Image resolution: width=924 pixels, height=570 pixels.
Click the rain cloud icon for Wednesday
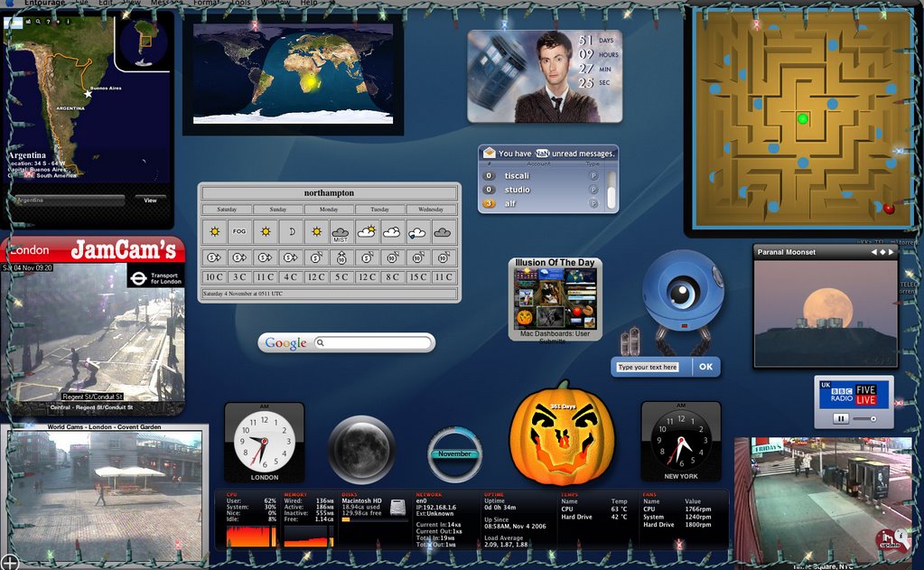tap(417, 232)
